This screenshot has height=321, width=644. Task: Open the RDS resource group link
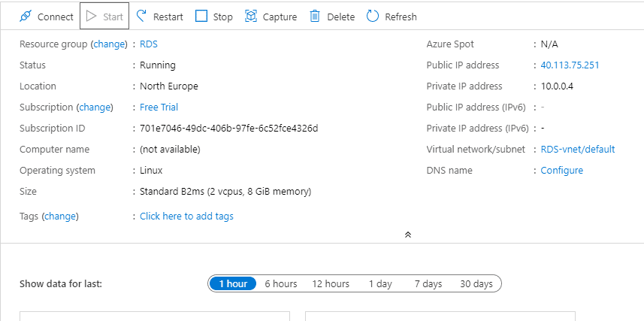coord(149,44)
